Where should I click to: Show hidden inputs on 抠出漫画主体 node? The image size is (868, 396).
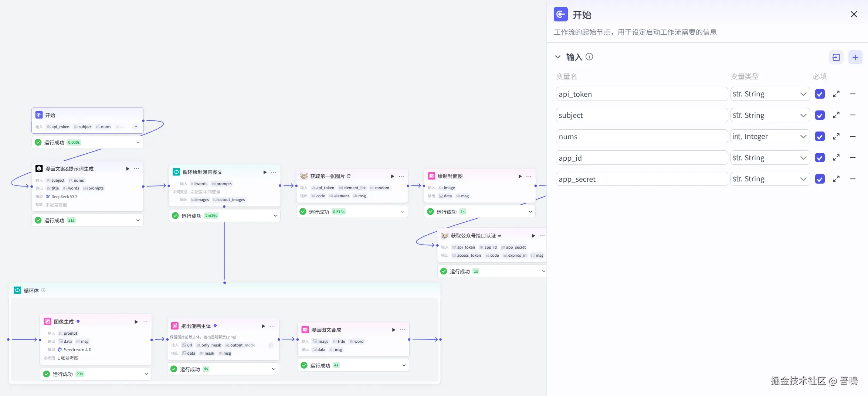271,345
